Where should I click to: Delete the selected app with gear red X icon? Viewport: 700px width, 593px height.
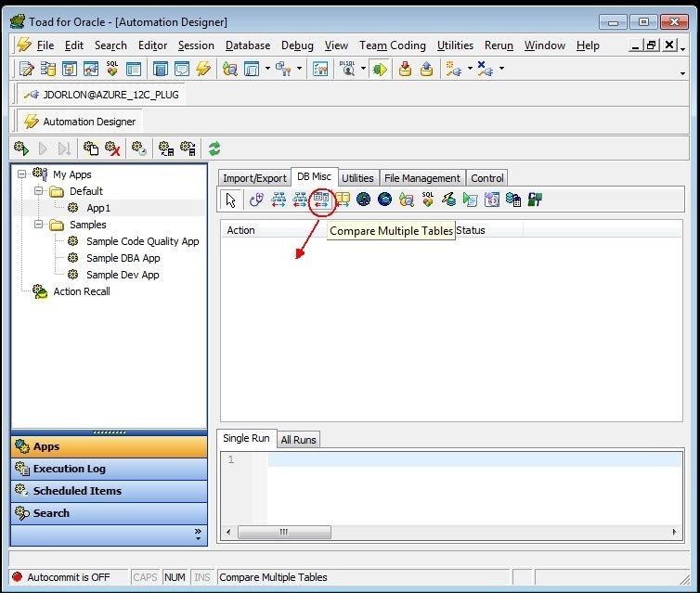[x=112, y=148]
